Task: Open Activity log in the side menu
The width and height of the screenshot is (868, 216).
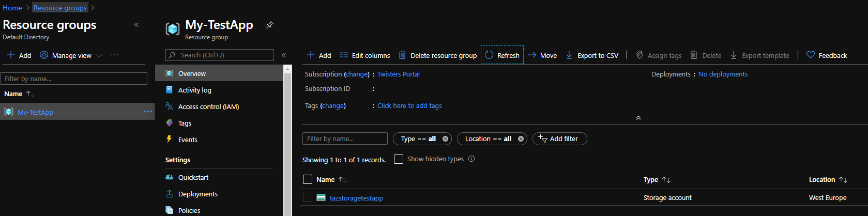Action: click(x=194, y=90)
